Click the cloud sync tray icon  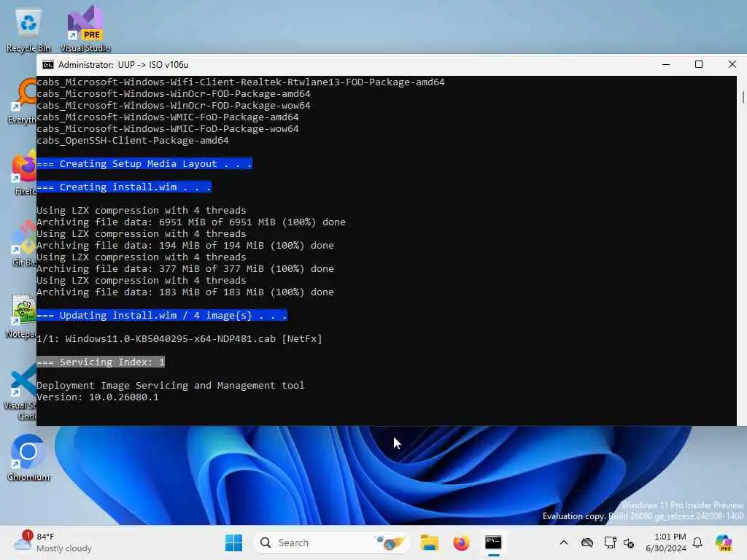click(x=587, y=542)
